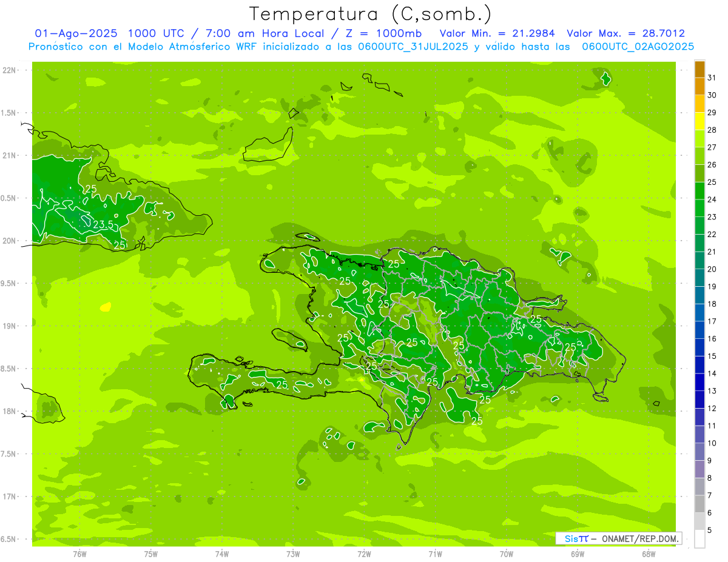Click the init time '0600UTC_31JUL2025'
Viewport: 728px width, 562px height.
pos(413,47)
